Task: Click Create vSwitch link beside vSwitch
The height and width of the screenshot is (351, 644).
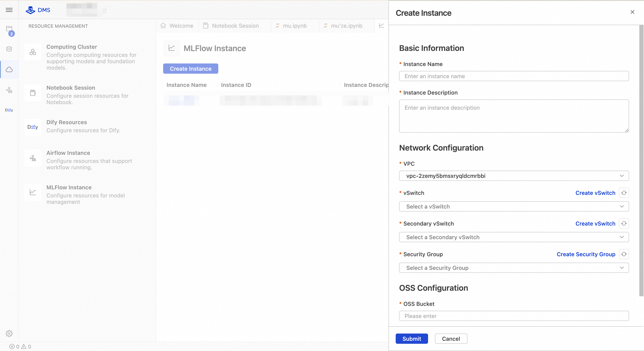Action: point(595,193)
